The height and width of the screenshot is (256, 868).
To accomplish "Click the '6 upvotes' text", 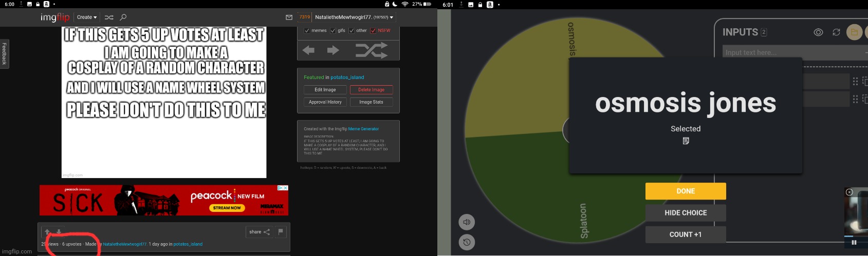I will [x=72, y=244].
